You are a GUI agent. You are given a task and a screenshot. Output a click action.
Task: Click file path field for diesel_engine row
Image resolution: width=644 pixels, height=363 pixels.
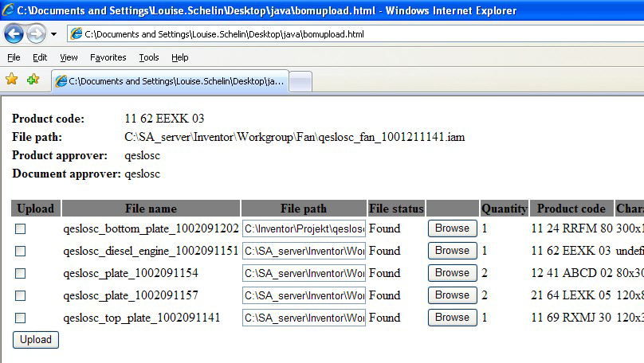coord(304,251)
